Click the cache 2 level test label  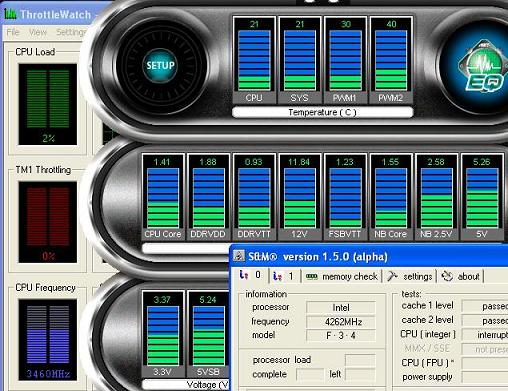pyautogui.click(x=428, y=320)
